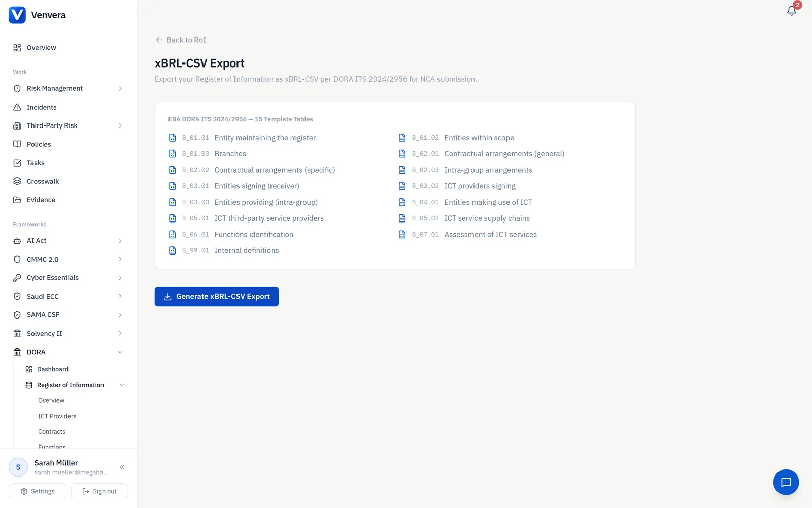This screenshot has width=812, height=508.
Task: Open the chat support bubble
Action: point(786,482)
